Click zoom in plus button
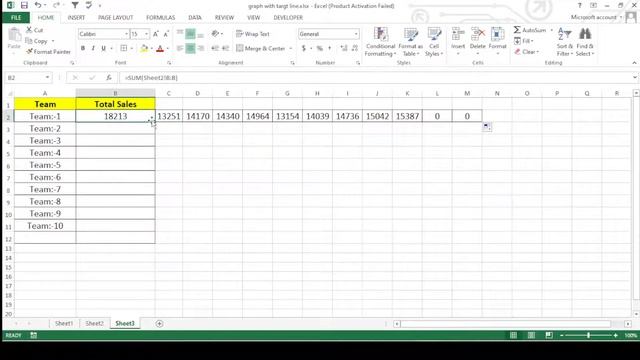Image resolution: width=640 pixels, height=360 pixels. pos(616,335)
